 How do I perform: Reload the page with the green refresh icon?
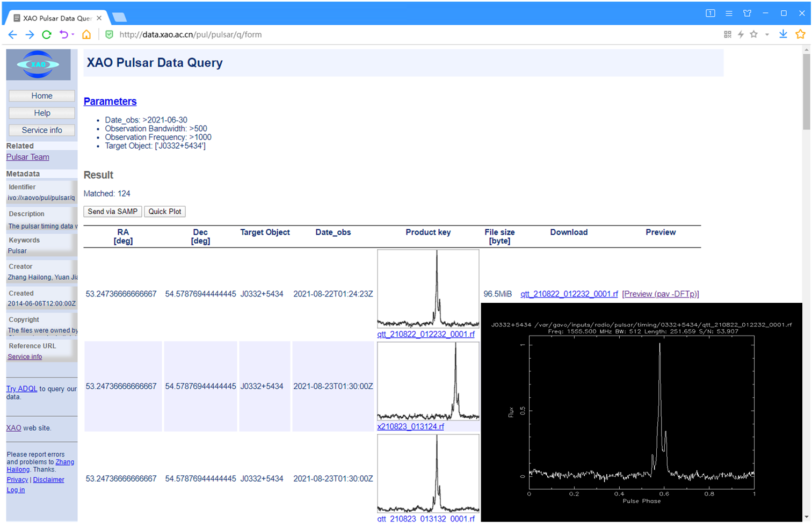pos(47,34)
